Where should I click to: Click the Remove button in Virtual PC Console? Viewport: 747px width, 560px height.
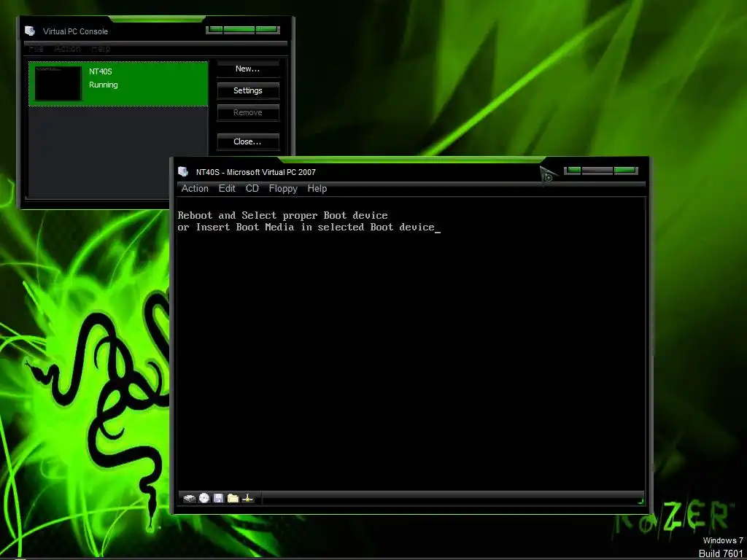click(x=248, y=112)
